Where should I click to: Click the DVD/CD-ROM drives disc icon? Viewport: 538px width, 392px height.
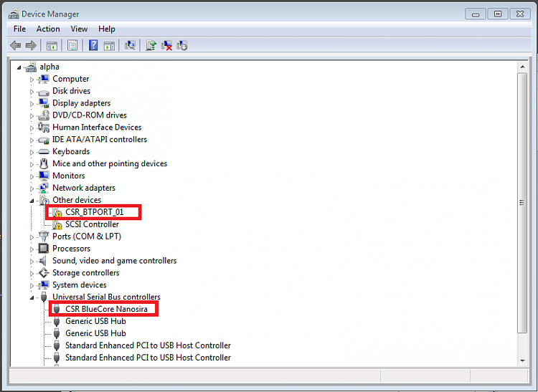(x=44, y=115)
